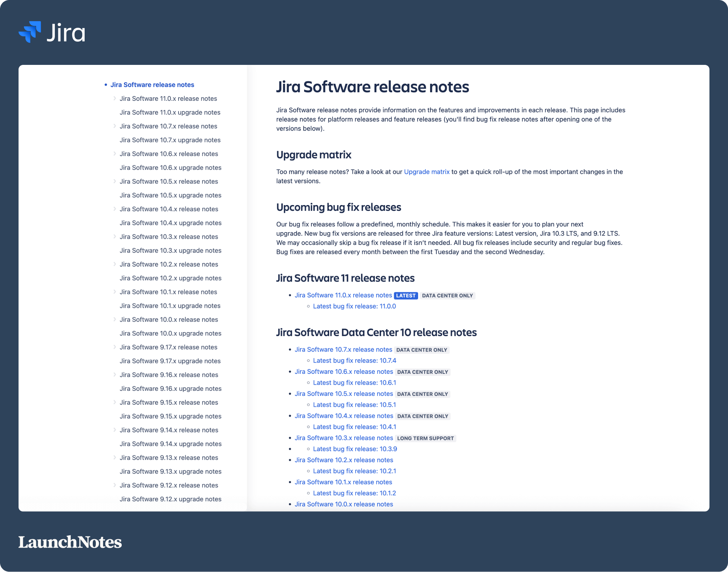Open Jira Software 10.6.x release notes content link
Image resolution: width=728 pixels, height=572 pixels.
click(x=344, y=372)
